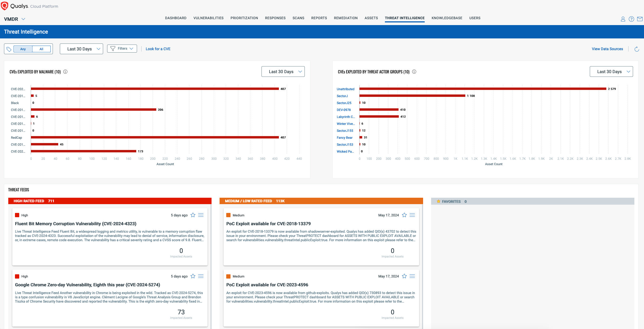Click the Look for a CVE link
The width and height of the screenshot is (644, 329).
pyautogui.click(x=158, y=49)
